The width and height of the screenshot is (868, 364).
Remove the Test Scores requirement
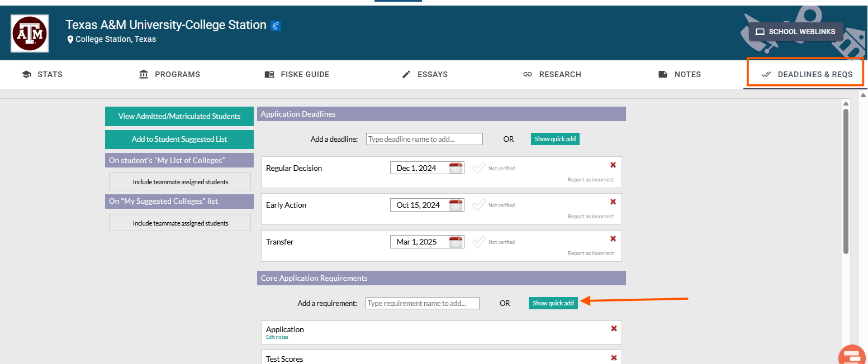614,358
